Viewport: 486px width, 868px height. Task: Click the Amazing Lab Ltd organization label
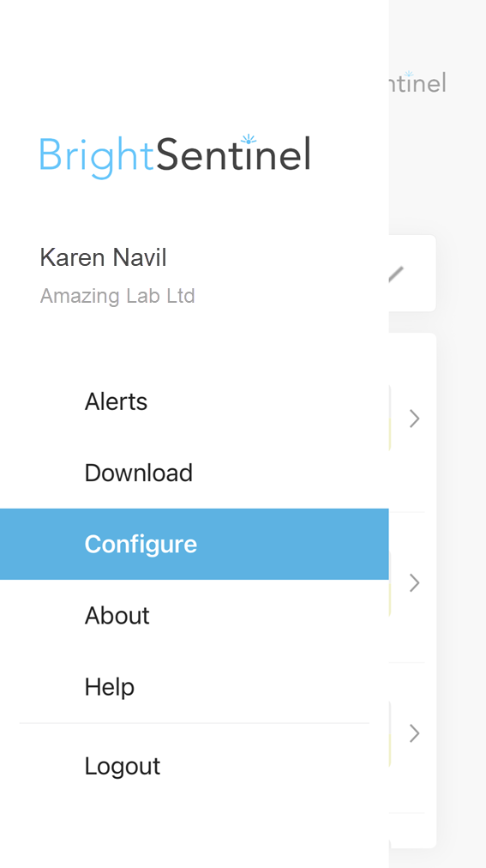117,296
